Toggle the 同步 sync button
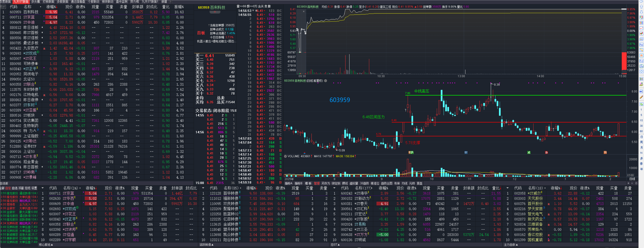Viewport: 644px width, 248px height. [3, 7]
